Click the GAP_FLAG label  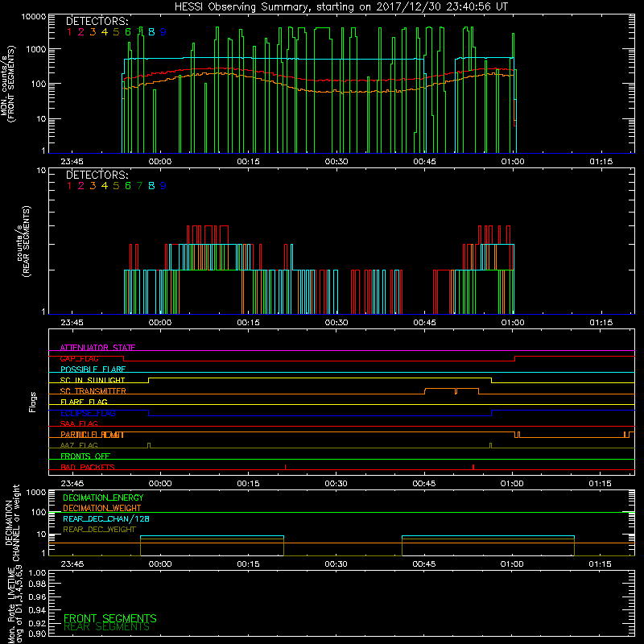pyautogui.click(x=79, y=358)
